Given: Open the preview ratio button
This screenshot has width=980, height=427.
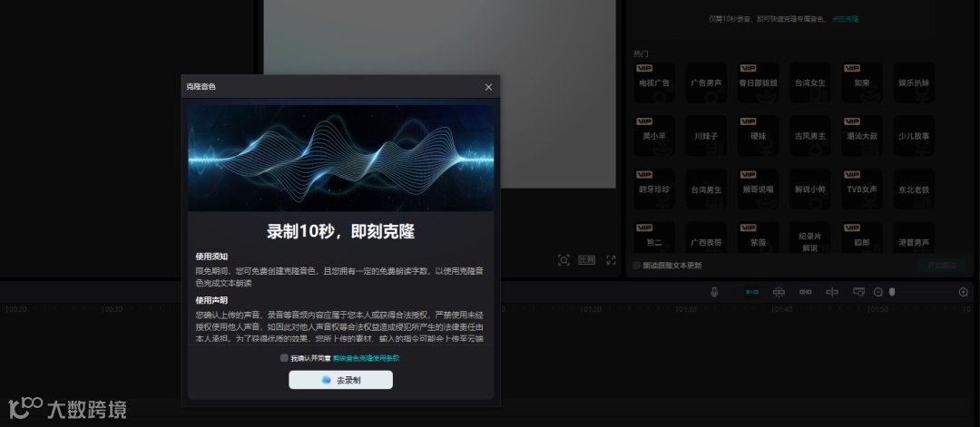Looking at the screenshot, I should (x=587, y=260).
